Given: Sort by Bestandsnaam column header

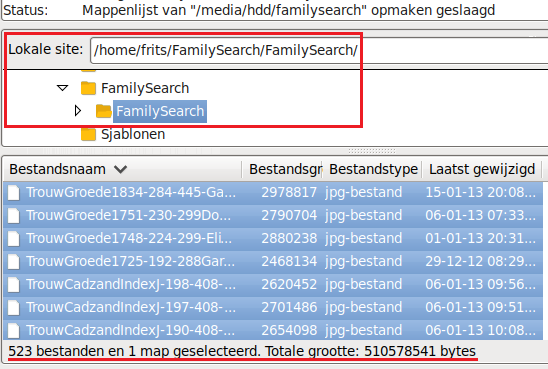Looking at the screenshot, I should (122, 169).
